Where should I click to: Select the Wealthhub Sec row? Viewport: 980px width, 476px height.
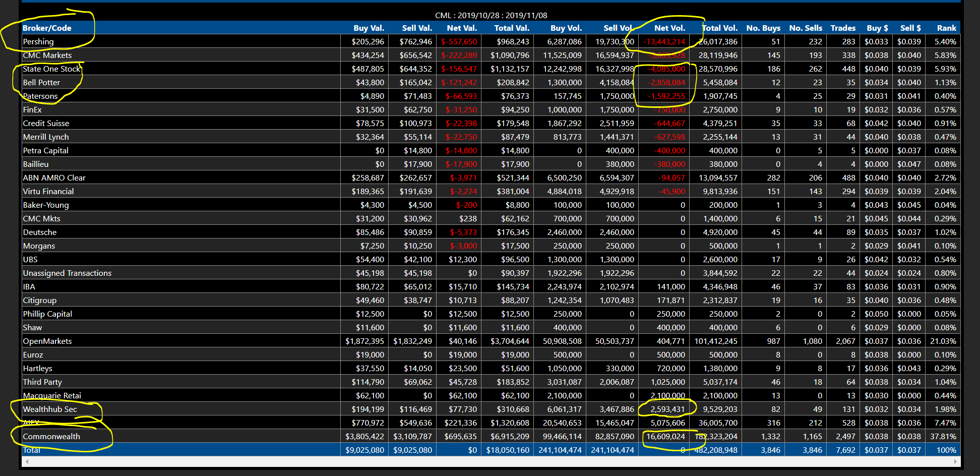pos(491,409)
